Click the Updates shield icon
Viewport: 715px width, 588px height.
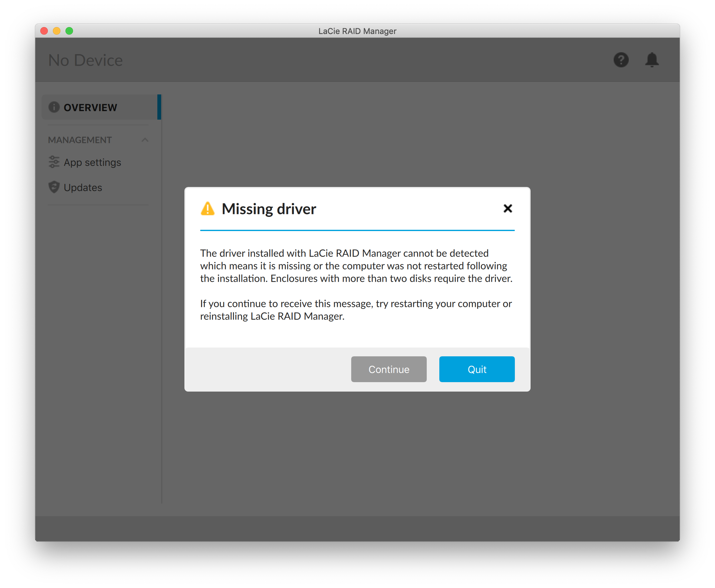point(54,187)
